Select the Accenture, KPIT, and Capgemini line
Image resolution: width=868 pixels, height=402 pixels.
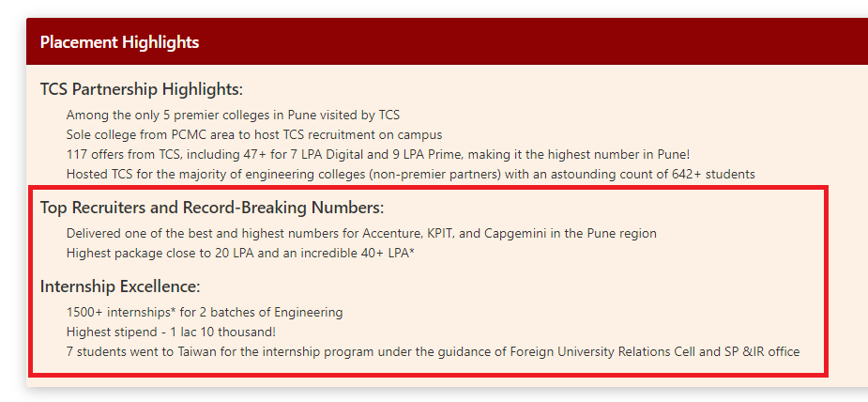(x=361, y=234)
